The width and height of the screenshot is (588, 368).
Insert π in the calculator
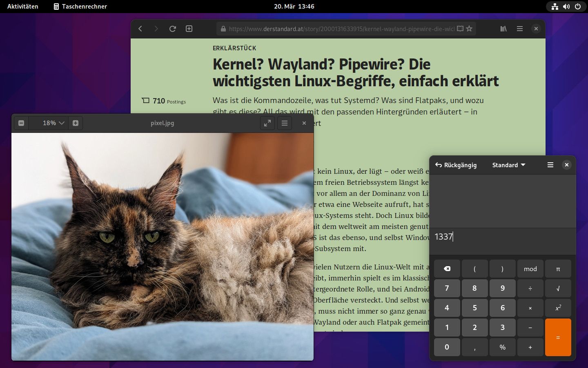[558, 269]
